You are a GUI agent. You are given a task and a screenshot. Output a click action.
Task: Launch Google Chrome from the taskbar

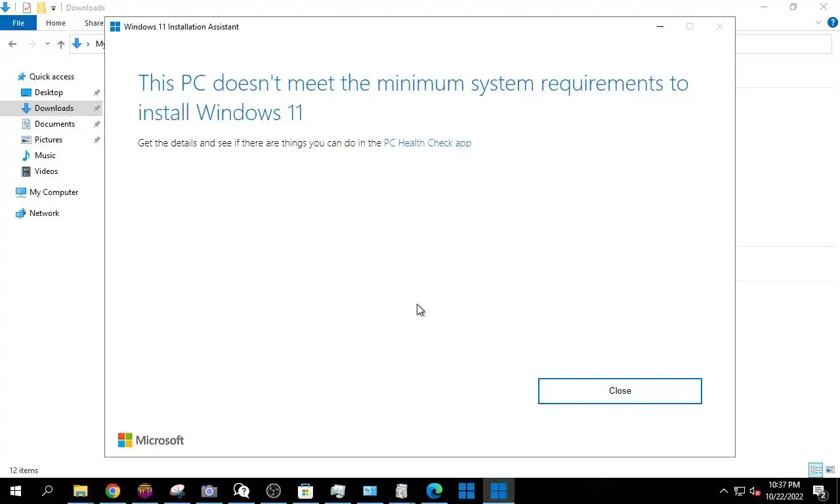click(x=113, y=491)
